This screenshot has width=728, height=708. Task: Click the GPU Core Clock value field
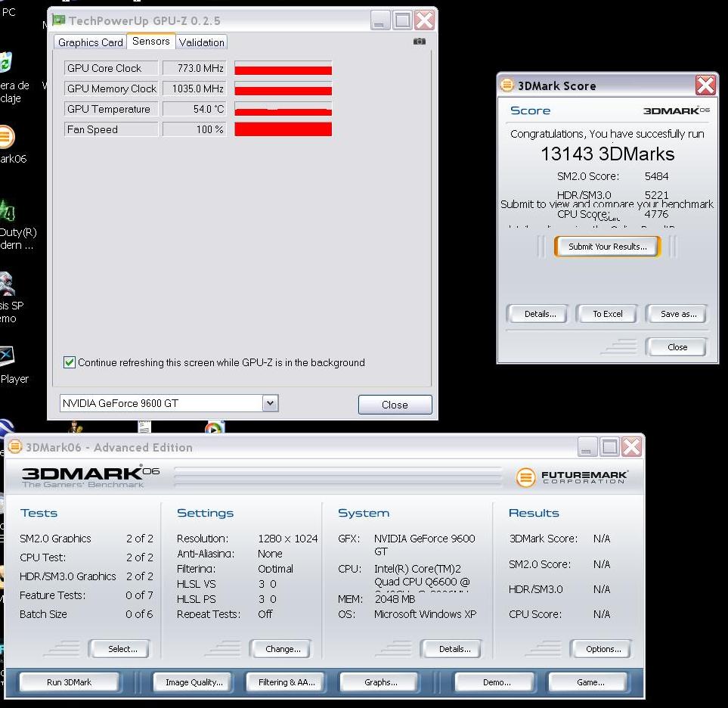[x=194, y=68]
